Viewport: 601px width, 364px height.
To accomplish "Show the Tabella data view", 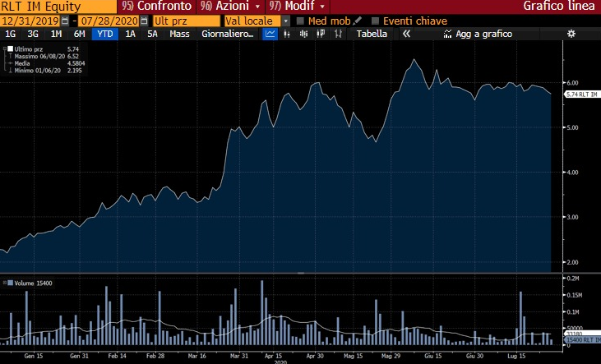I will click(372, 34).
